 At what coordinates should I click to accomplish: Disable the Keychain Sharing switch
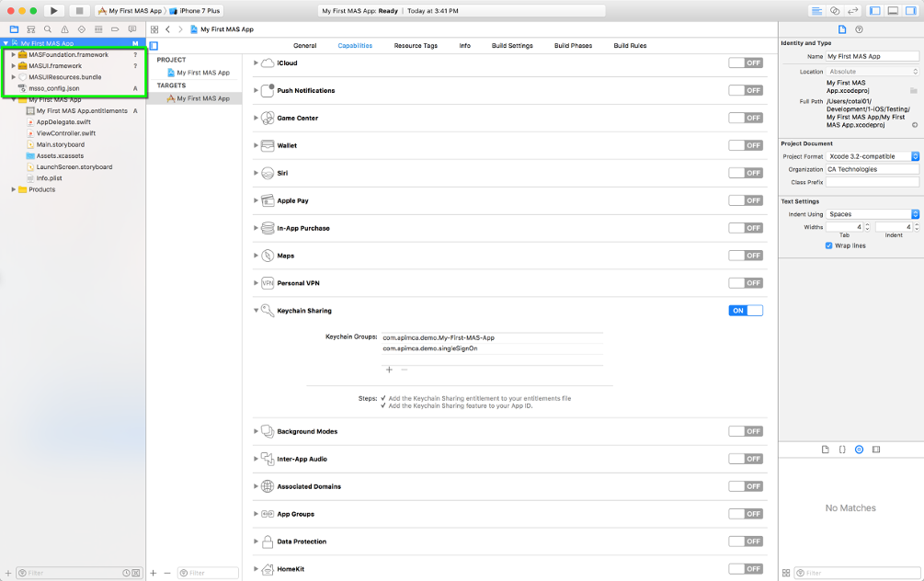[746, 311]
